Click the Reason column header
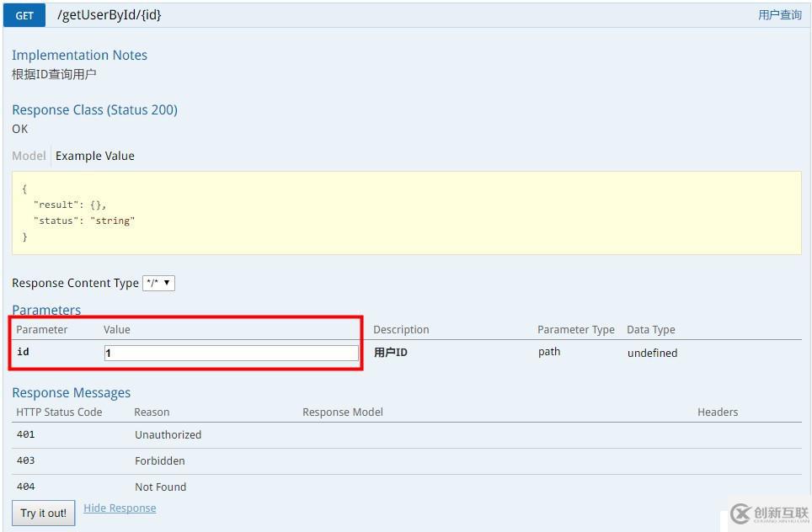 tap(152, 412)
